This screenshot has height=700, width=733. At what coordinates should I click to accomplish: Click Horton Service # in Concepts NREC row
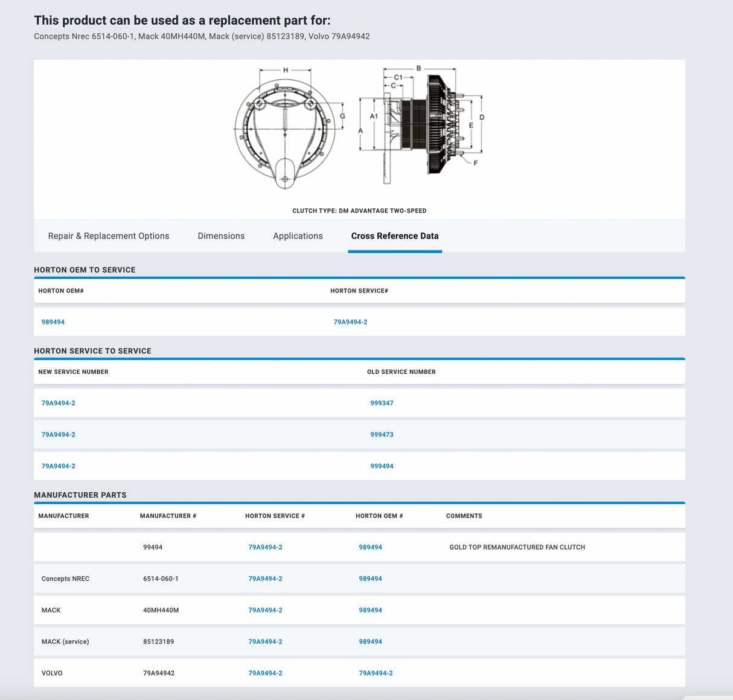[x=265, y=579]
